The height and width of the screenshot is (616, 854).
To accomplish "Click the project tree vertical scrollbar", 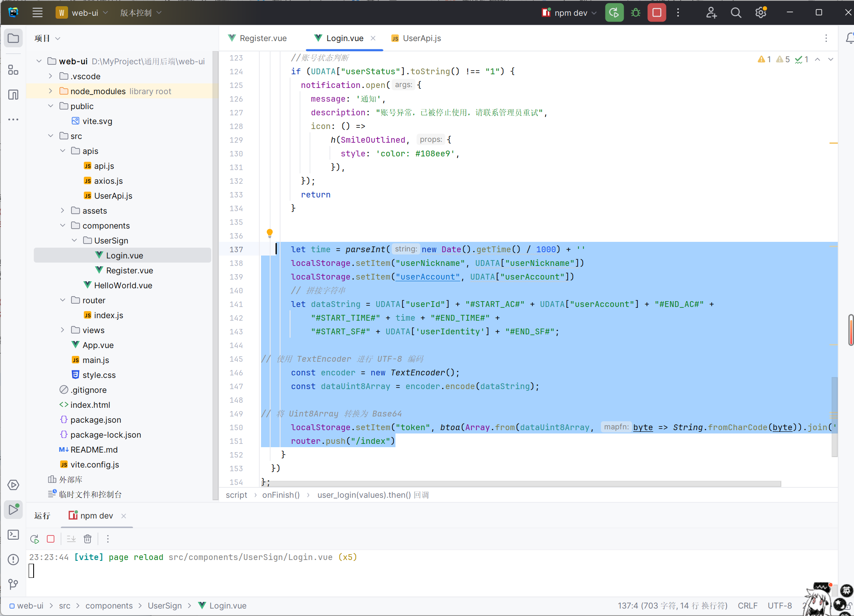I will pyautogui.click(x=215, y=275).
